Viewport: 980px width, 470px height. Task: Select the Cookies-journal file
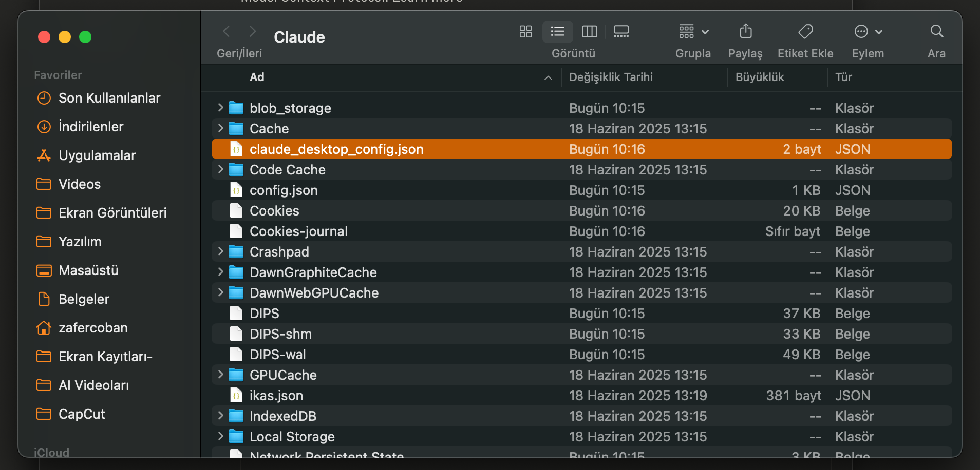pyautogui.click(x=582, y=231)
